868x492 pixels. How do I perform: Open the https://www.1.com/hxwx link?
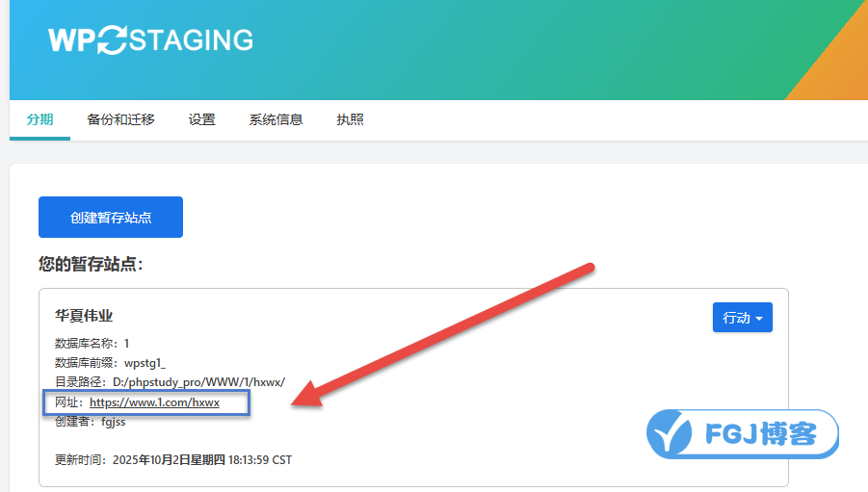[x=154, y=402]
